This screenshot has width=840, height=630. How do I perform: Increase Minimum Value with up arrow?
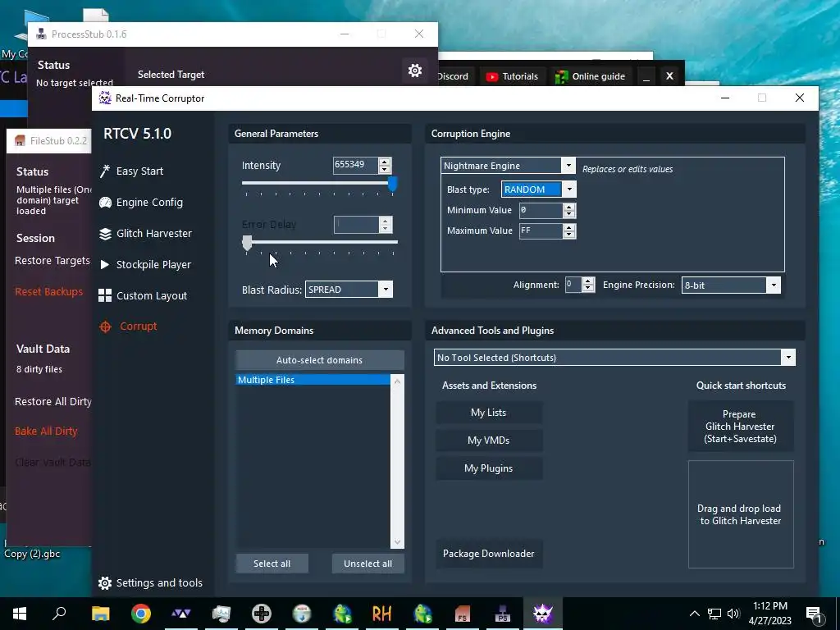tap(569, 206)
